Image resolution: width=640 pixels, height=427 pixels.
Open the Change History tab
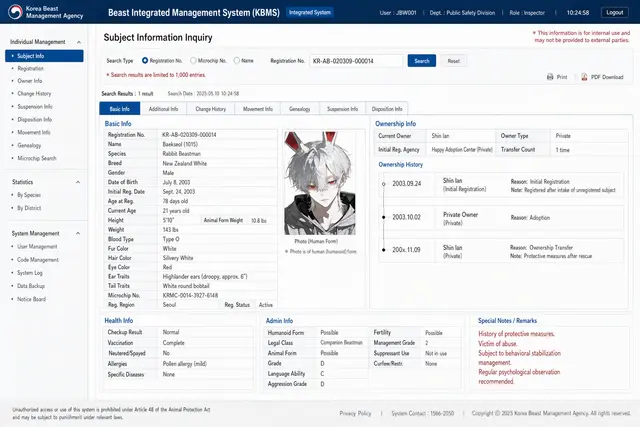[211, 109]
